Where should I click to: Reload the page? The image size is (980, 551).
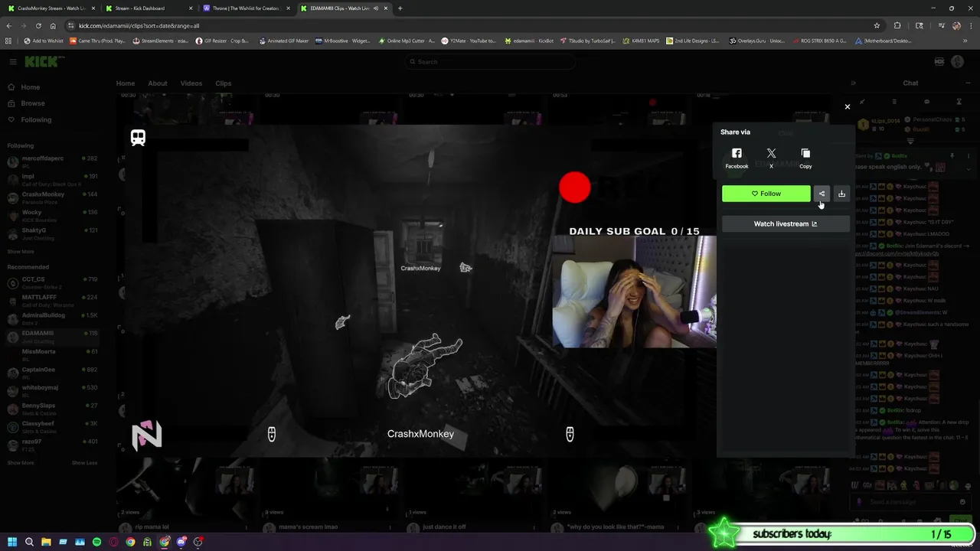click(x=38, y=25)
